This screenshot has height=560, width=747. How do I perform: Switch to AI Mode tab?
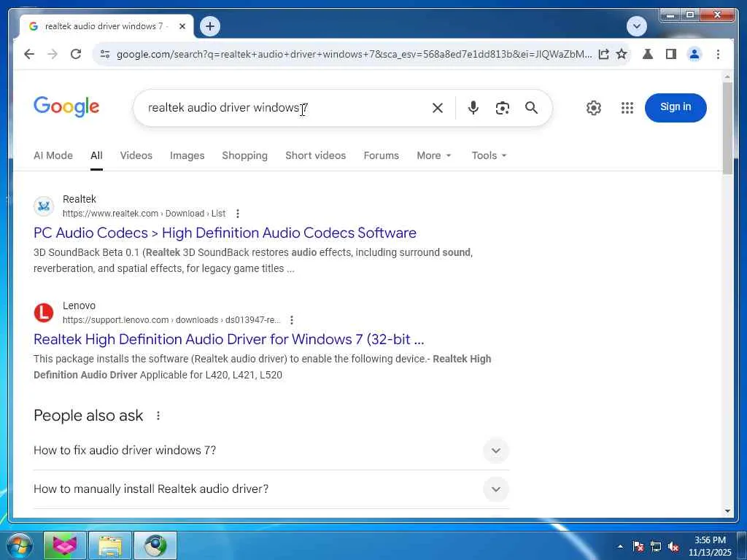pos(53,156)
